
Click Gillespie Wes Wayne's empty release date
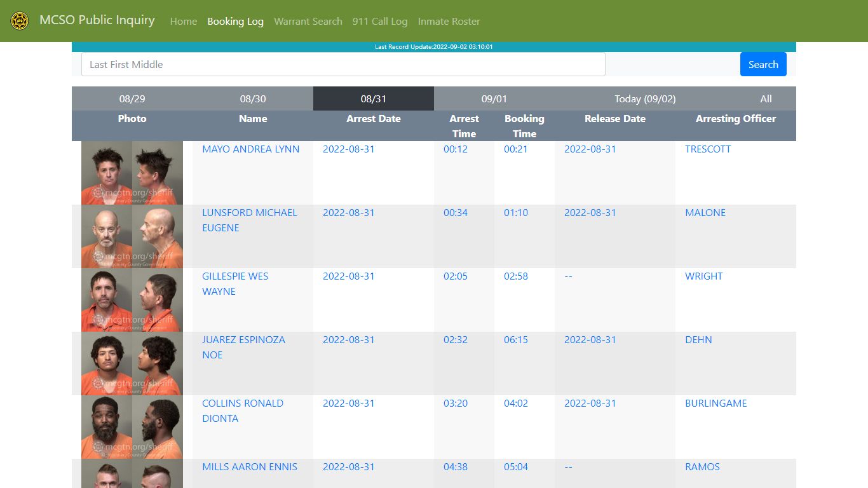[568, 276]
